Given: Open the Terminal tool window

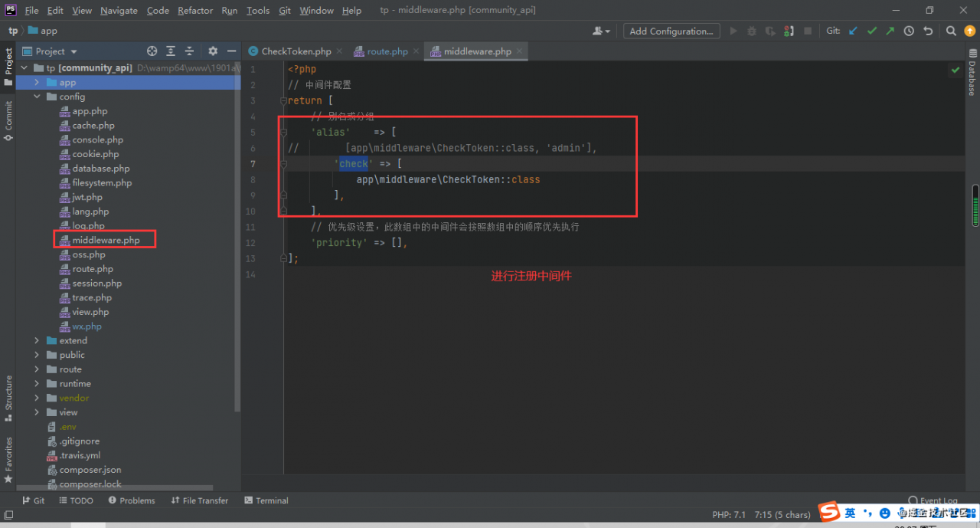Looking at the screenshot, I should [x=266, y=500].
